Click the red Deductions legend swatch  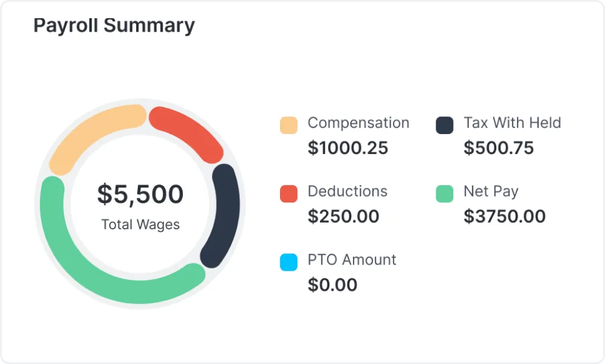point(289,194)
